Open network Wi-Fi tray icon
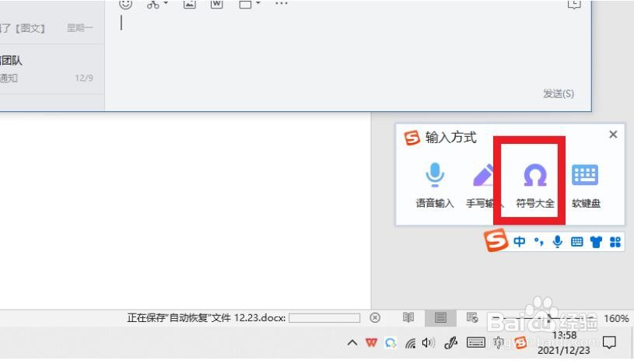 (411, 343)
